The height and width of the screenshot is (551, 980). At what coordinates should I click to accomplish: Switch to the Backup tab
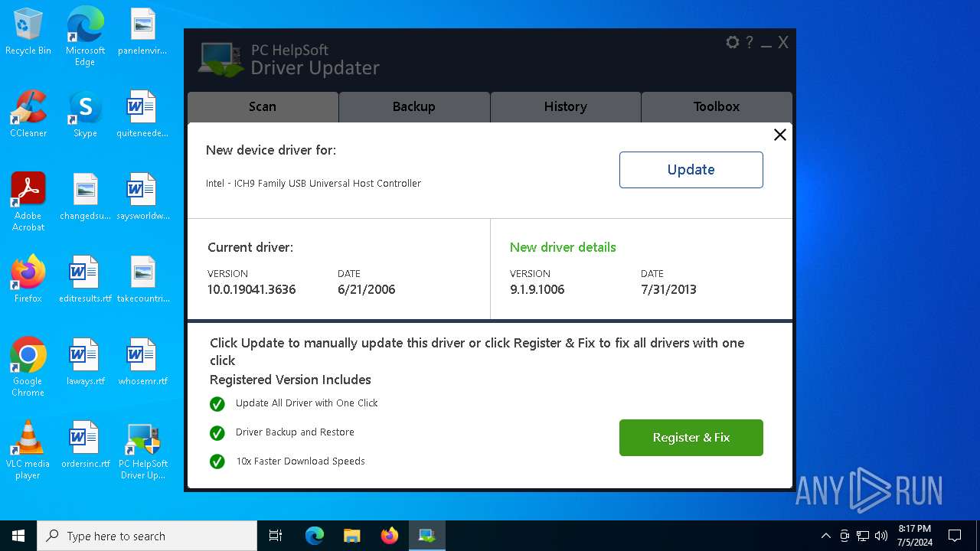414,107
